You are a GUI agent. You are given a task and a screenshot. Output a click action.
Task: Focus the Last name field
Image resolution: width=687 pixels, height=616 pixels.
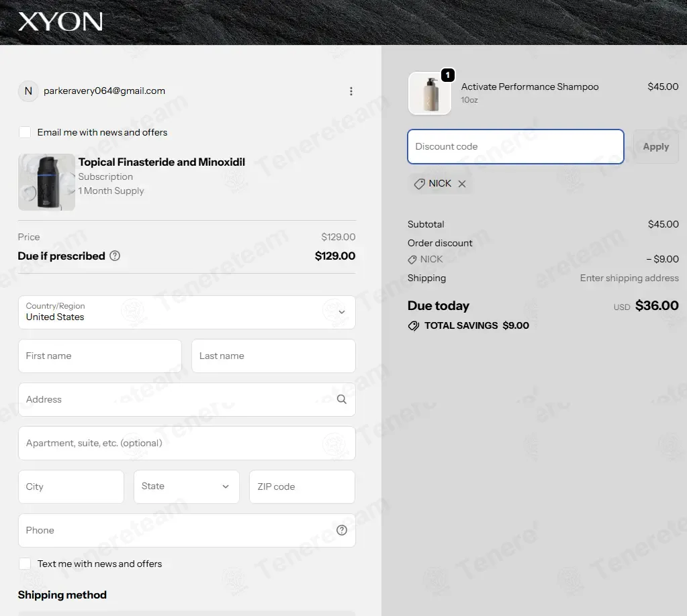coord(273,356)
